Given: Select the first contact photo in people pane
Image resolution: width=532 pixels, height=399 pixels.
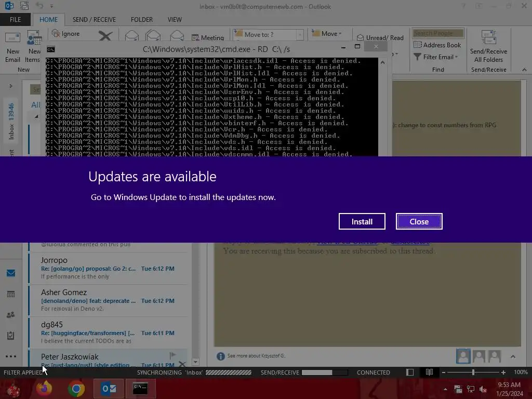Looking at the screenshot, I should tap(463, 356).
